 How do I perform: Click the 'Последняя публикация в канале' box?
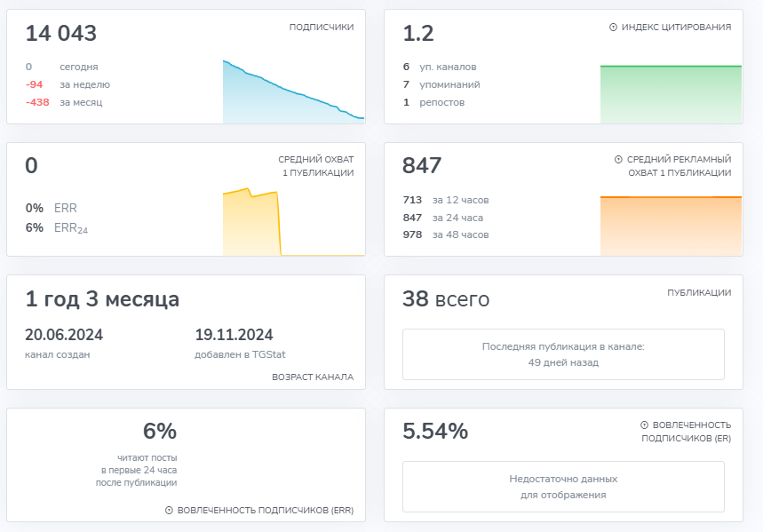(x=563, y=354)
